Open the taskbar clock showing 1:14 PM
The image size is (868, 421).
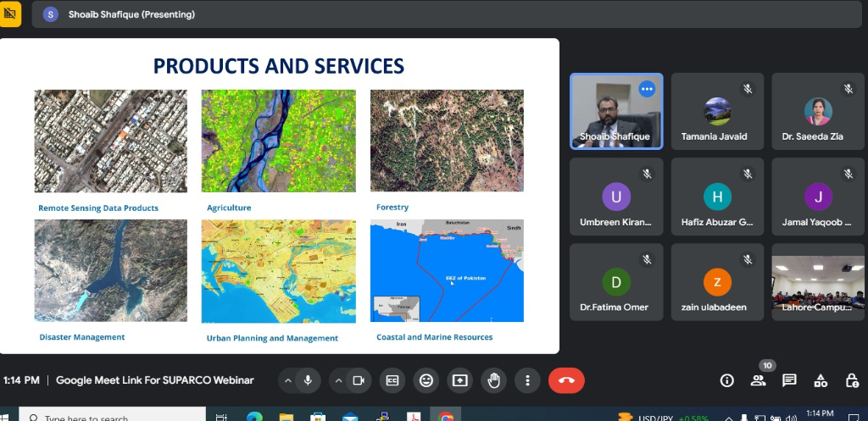coord(820,414)
